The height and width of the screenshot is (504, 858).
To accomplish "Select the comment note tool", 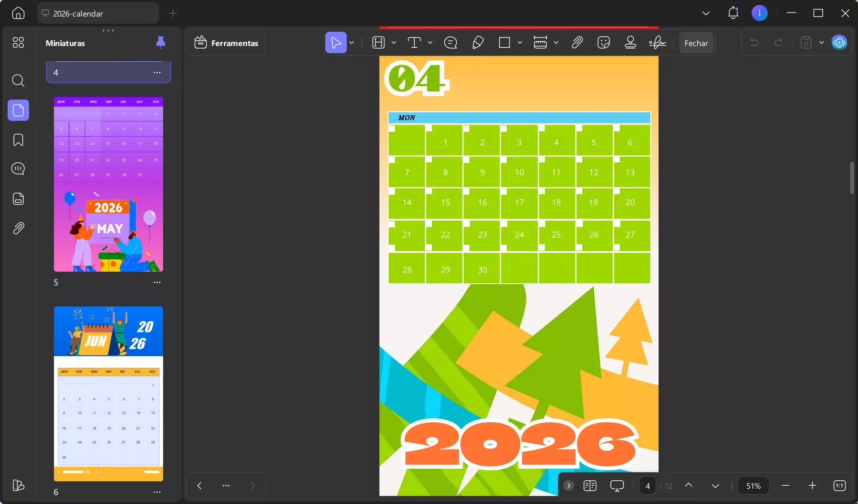I will 450,43.
